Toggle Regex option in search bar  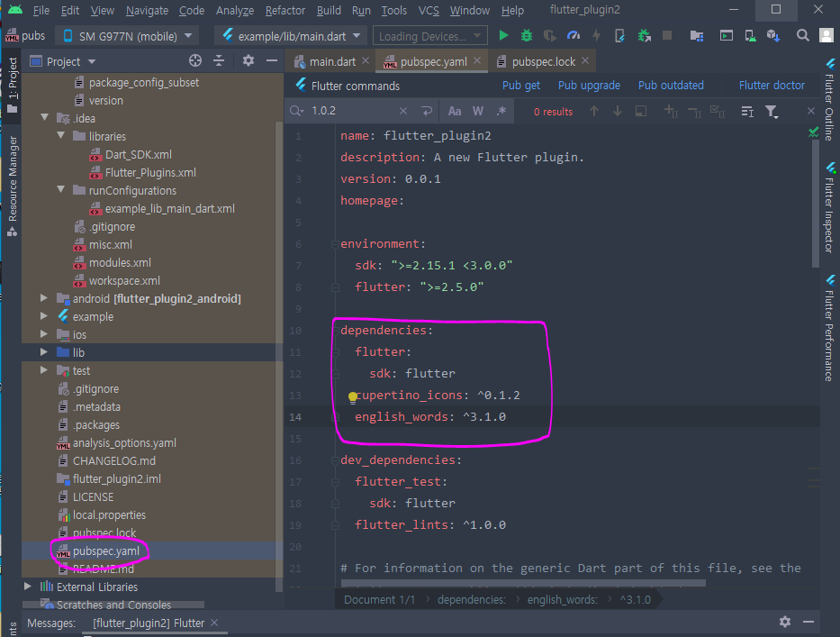point(501,111)
